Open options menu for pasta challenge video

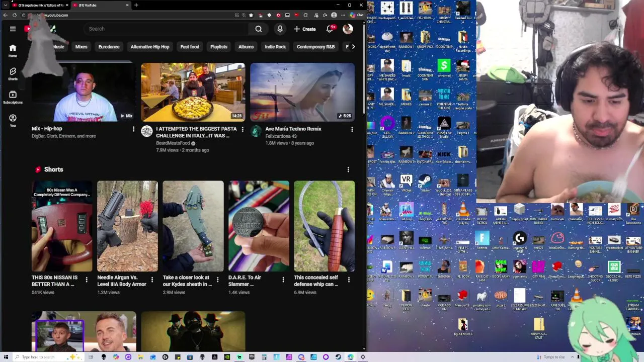pos(243,130)
